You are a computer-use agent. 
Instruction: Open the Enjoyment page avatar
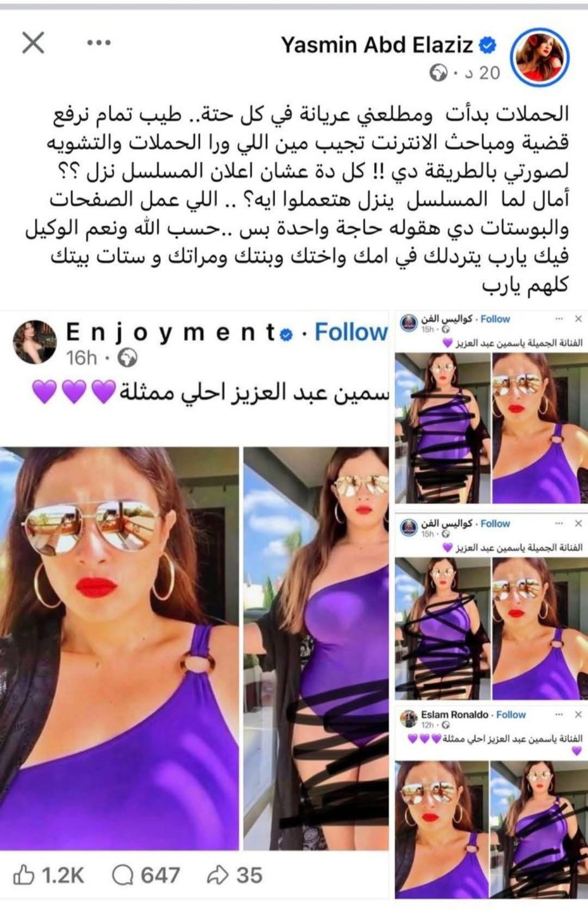(34, 342)
